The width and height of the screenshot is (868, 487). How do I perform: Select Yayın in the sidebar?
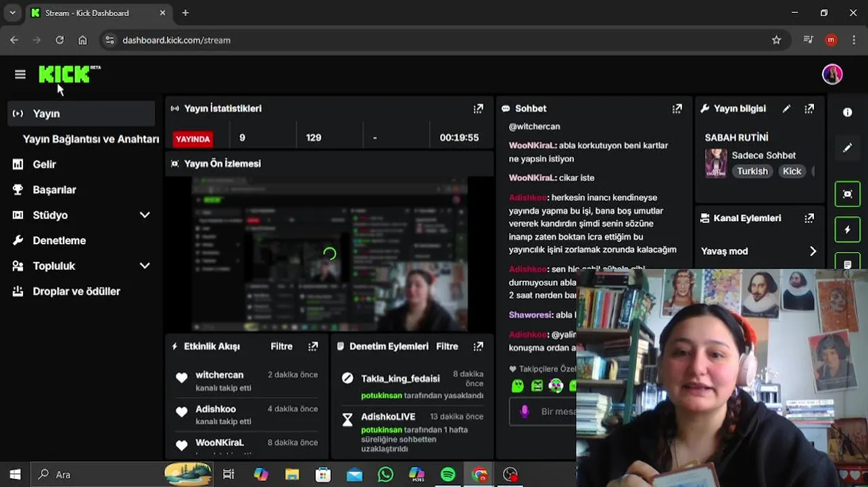click(x=82, y=114)
